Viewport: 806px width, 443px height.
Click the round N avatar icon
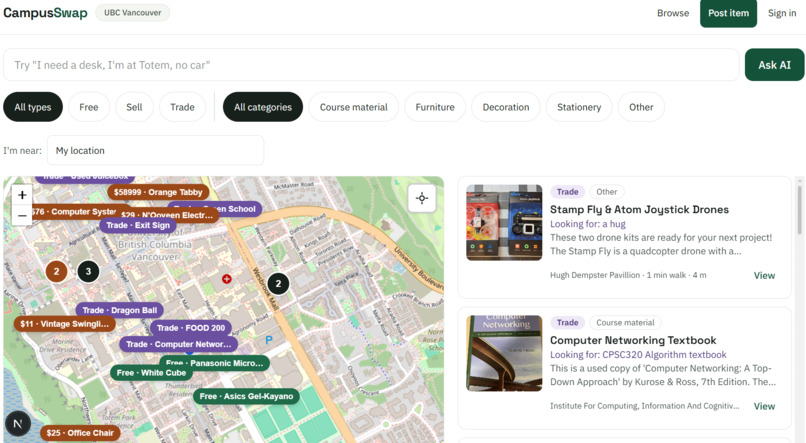click(18, 424)
